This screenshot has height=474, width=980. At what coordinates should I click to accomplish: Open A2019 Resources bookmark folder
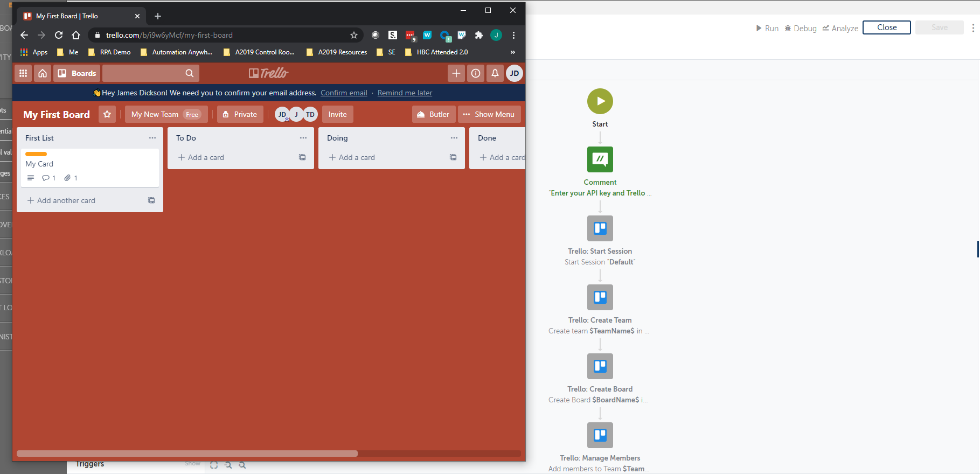click(x=336, y=52)
